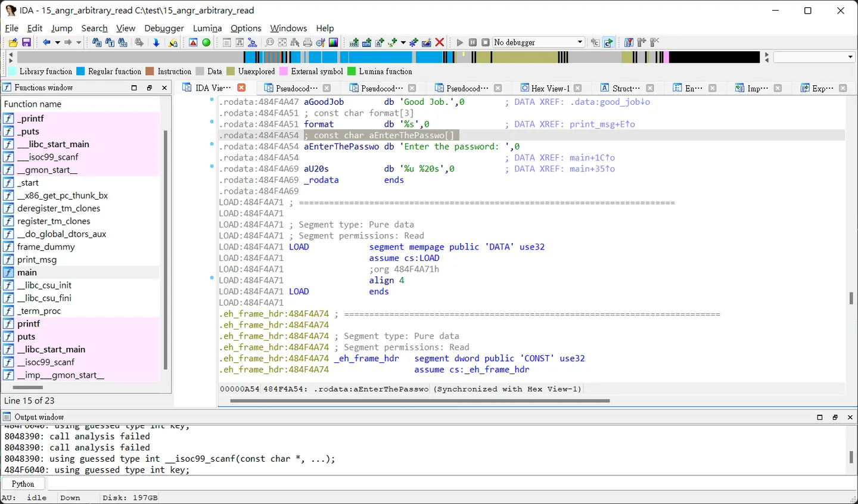The height and width of the screenshot is (504, 858).
Task: Click the disassembly horizontal scrollbar
Action: tap(420, 401)
